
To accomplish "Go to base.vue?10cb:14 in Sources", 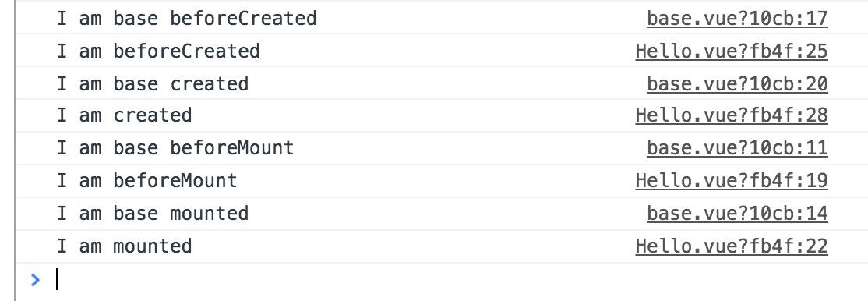I will [x=737, y=214].
